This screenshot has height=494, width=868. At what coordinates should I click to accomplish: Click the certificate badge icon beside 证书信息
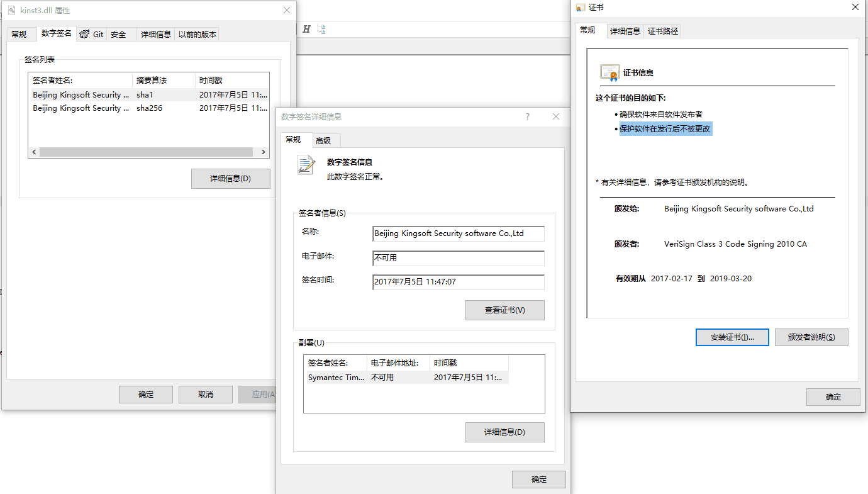(x=609, y=73)
